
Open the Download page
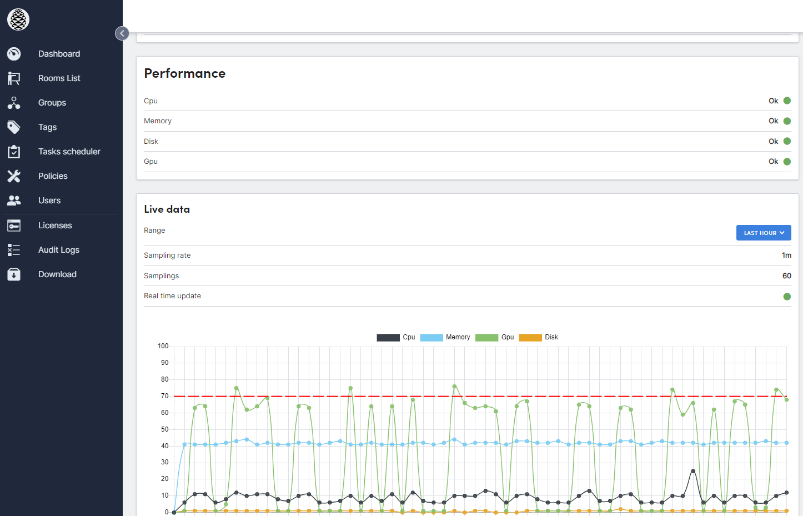pyautogui.click(x=57, y=274)
